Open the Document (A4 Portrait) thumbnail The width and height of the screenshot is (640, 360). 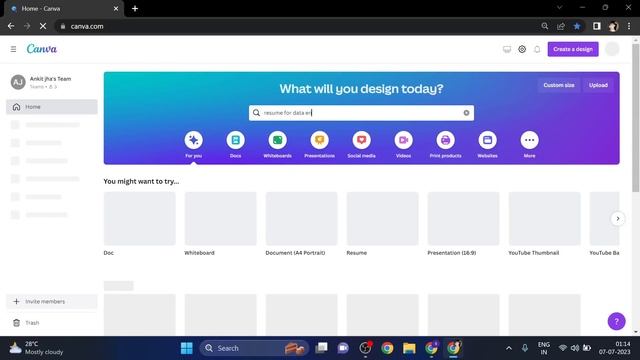click(x=302, y=219)
